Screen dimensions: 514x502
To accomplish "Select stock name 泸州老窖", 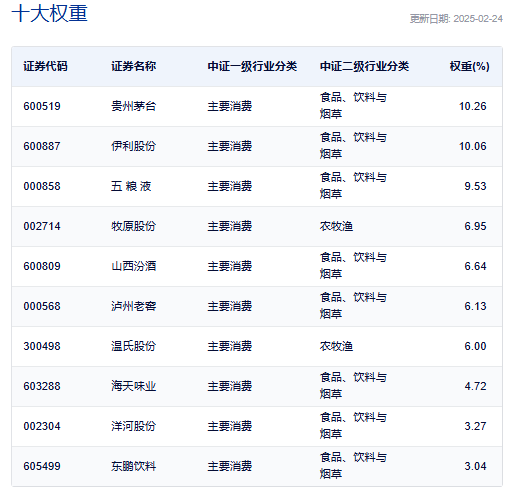I will tap(134, 306).
